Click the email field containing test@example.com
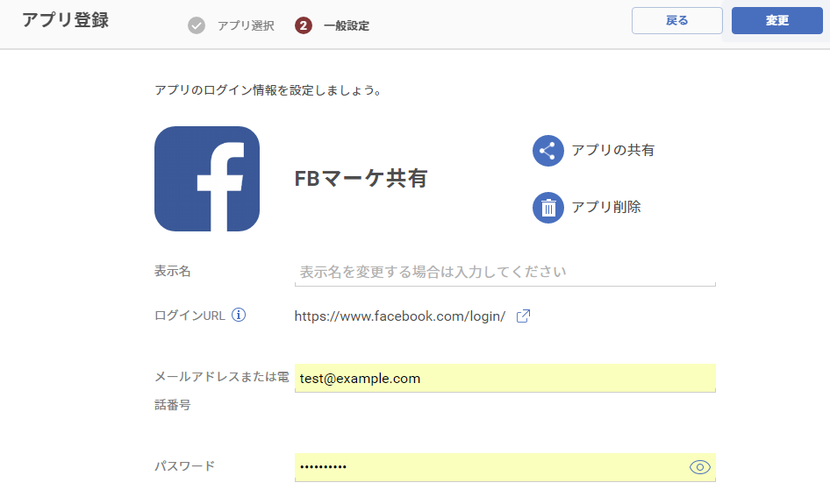 click(x=505, y=378)
